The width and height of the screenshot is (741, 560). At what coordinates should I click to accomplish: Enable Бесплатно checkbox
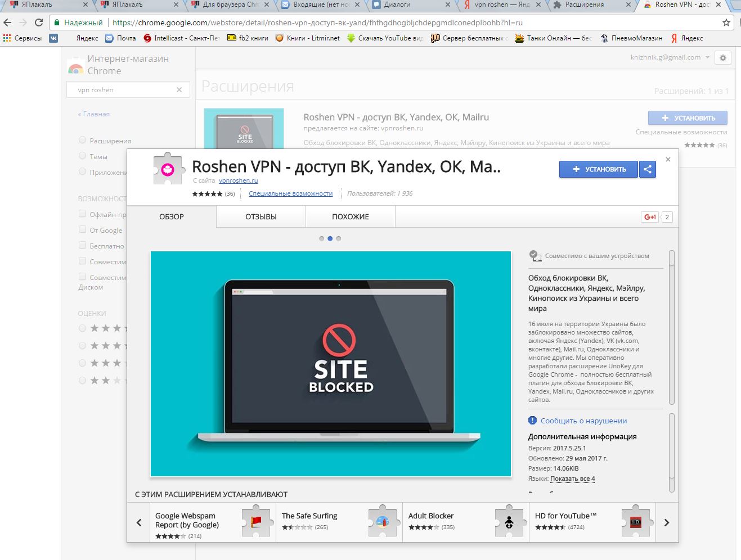83,245
